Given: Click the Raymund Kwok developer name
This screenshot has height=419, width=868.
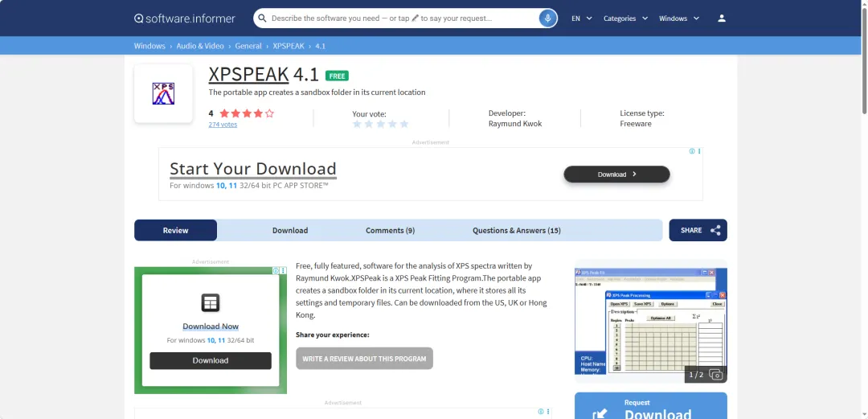Looking at the screenshot, I should (x=515, y=124).
